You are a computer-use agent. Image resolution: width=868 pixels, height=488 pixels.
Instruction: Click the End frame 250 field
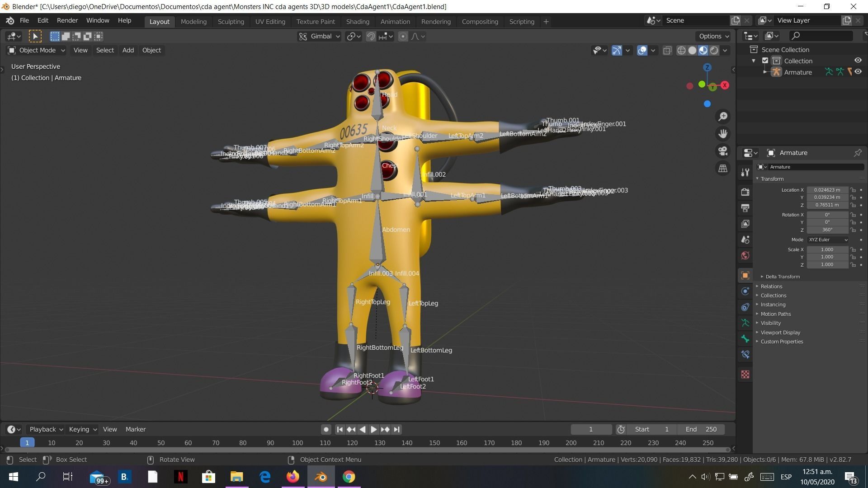(x=701, y=429)
